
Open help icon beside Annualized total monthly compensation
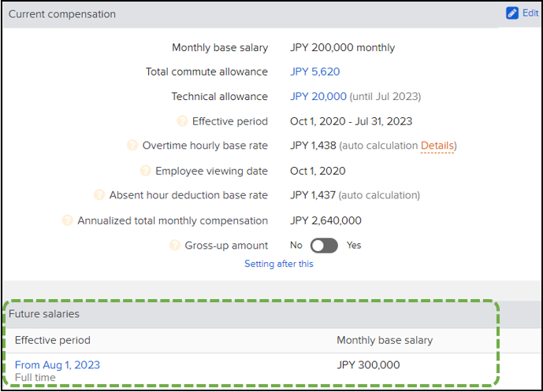click(x=68, y=220)
